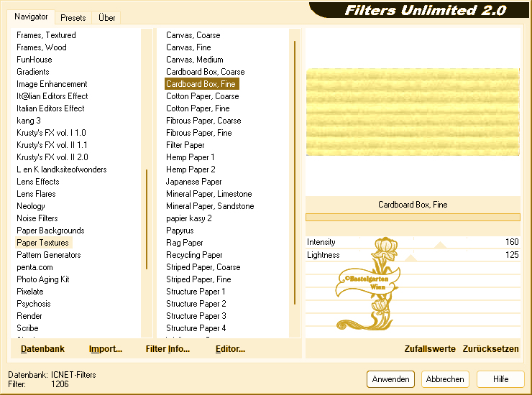Click the Datenbank button
Image resolution: width=532 pixels, height=395 pixels.
tap(42, 349)
